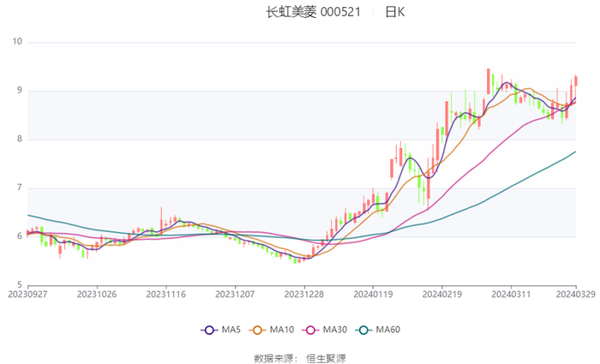
Task: Click y-axis value label 9
Action: point(20,90)
